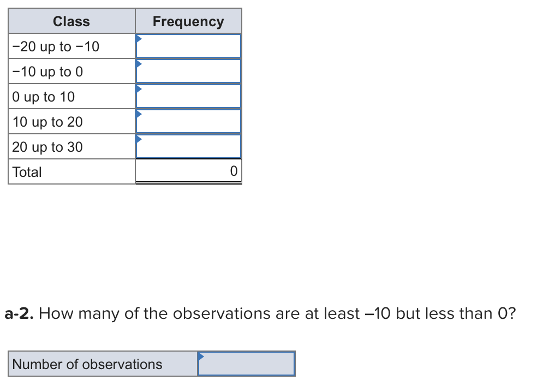Viewport: 537px width, 392px height.
Task: Click the Frequency column header
Action: pos(188,21)
